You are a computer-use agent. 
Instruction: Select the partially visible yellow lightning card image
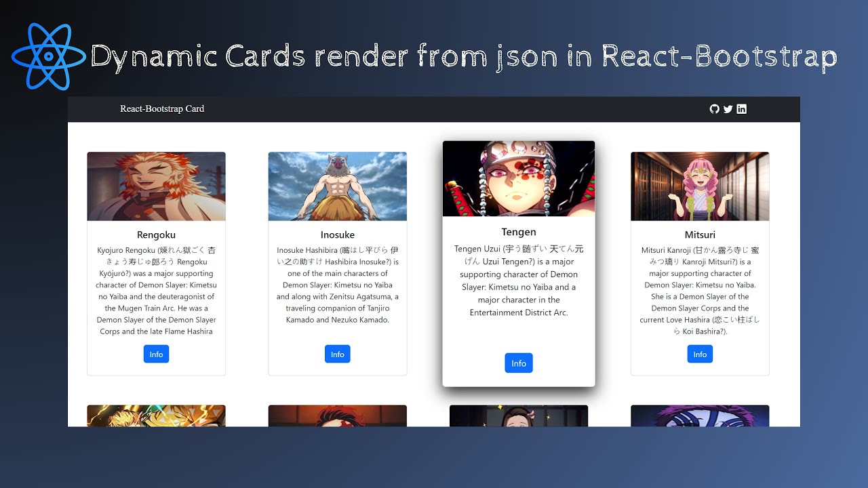coord(156,416)
